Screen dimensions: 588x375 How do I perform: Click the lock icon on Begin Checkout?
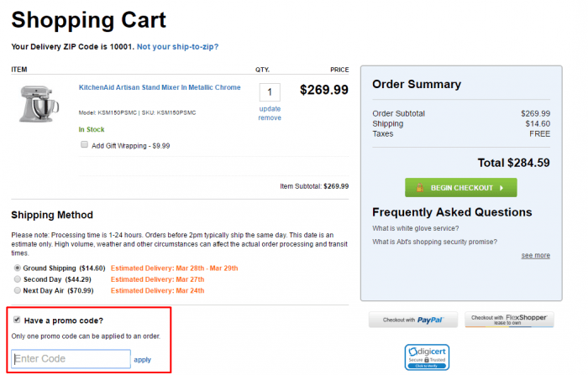pyautogui.click(x=420, y=187)
